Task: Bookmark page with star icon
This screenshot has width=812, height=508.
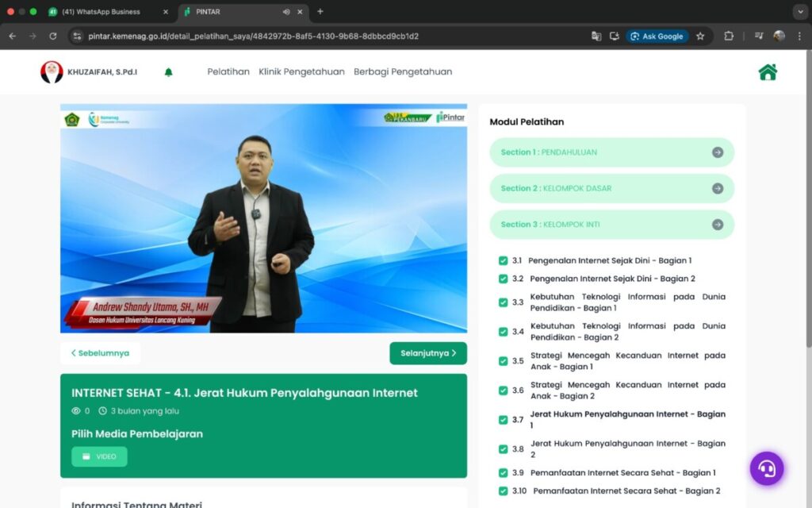Action: (700, 36)
